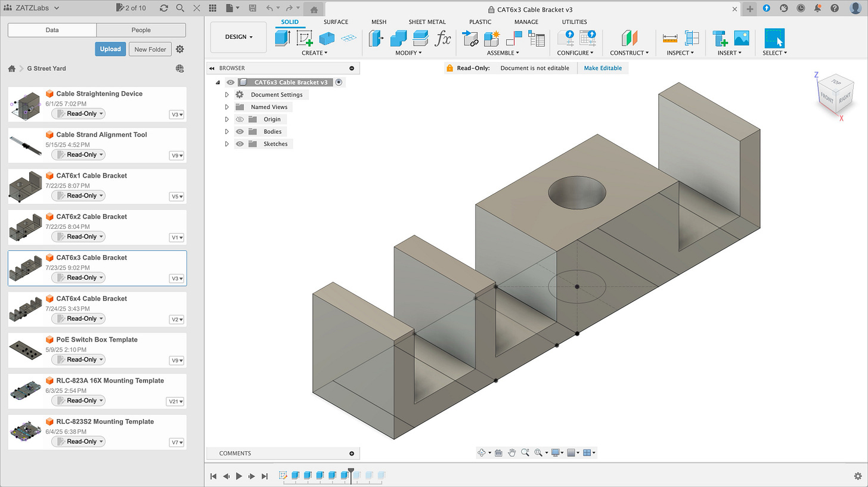Toggle the Bodies folder visibility eye
Image resolution: width=868 pixels, height=487 pixels.
[240, 132]
